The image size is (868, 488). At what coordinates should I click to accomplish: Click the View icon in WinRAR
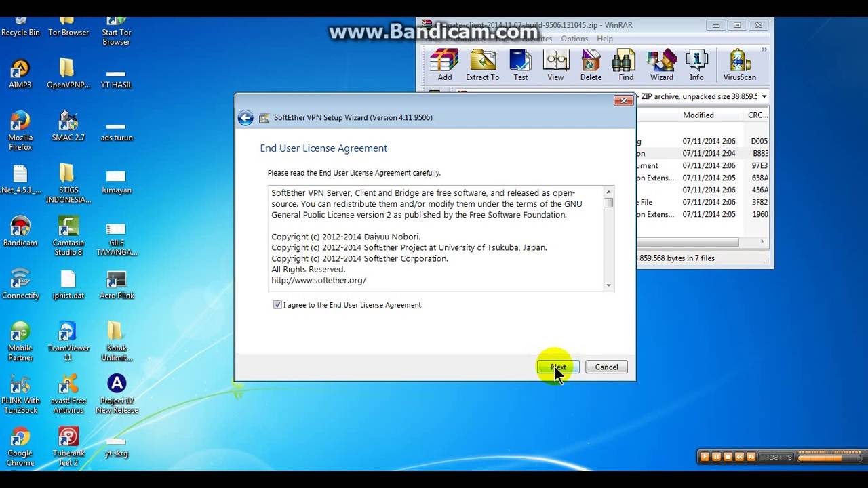pyautogui.click(x=555, y=65)
